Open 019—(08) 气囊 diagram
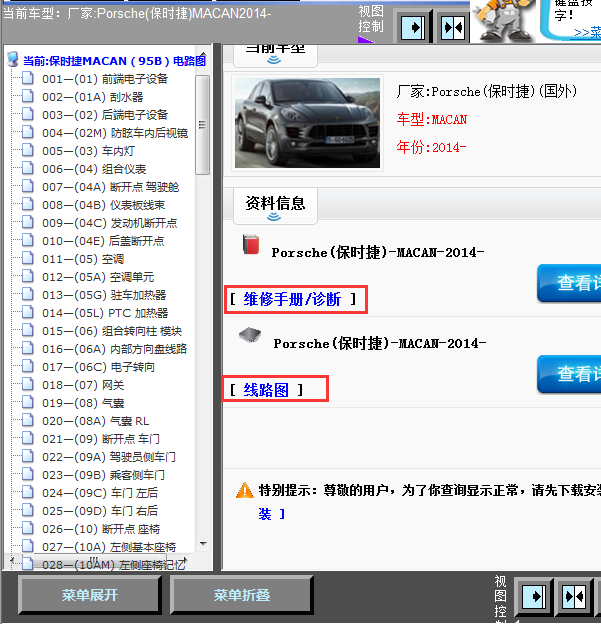601x624 pixels. [83, 403]
